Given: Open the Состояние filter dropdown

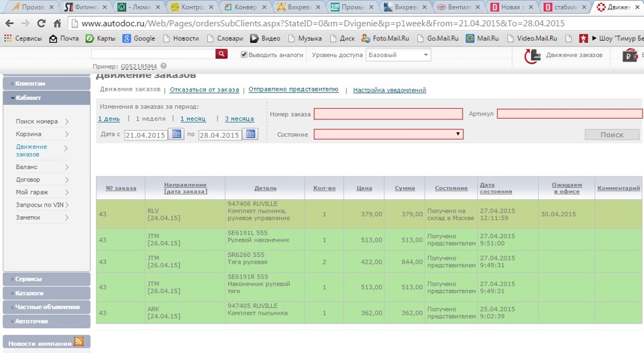Looking at the screenshot, I should coord(388,134).
